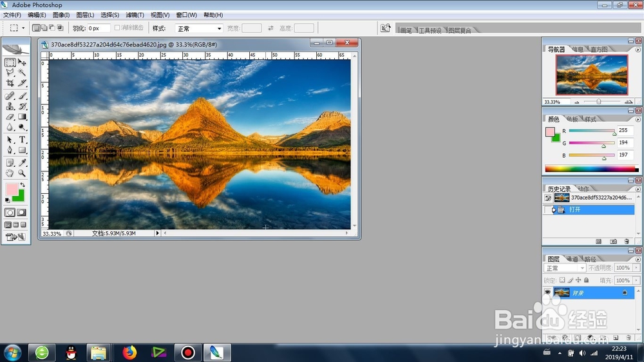Select the Eyedropper tool
644x362 pixels.
[22, 163]
